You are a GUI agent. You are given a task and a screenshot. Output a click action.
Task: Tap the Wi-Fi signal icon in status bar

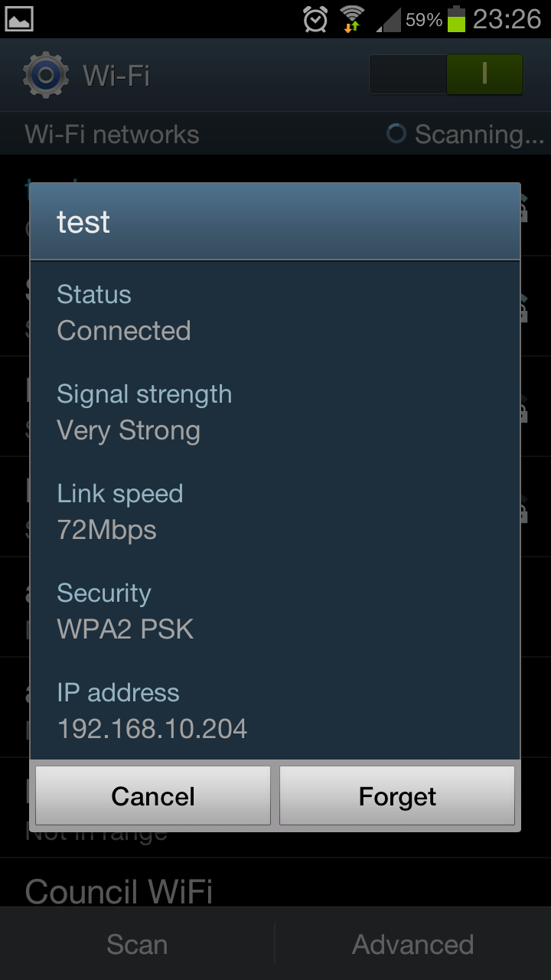pos(352,18)
